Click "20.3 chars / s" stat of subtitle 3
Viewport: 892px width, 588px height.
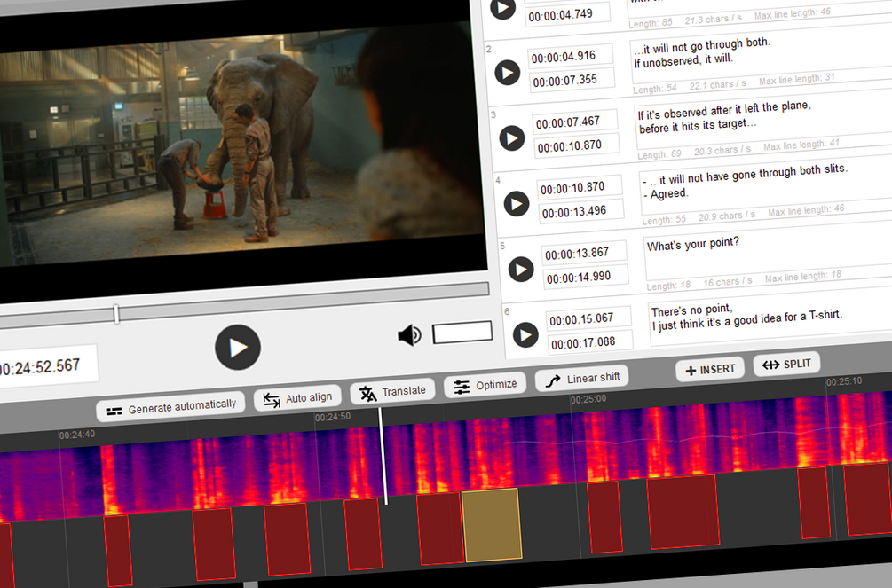pos(722,152)
